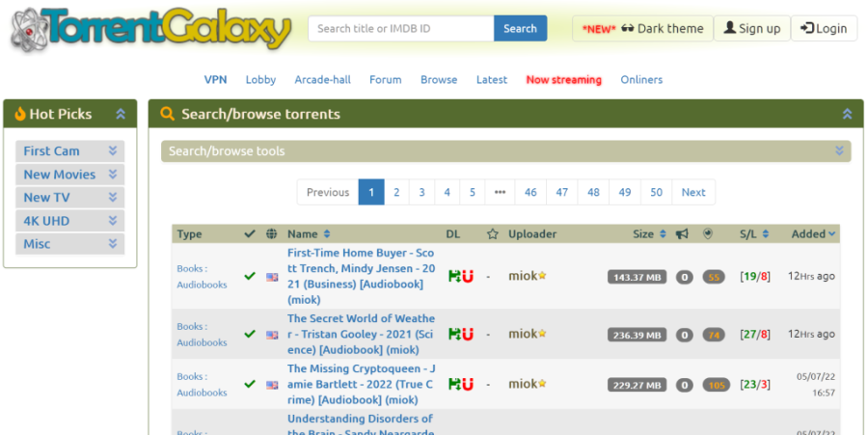Expand the Misc section
The height and width of the screenshot is (435, 868).
coord(69,244)
